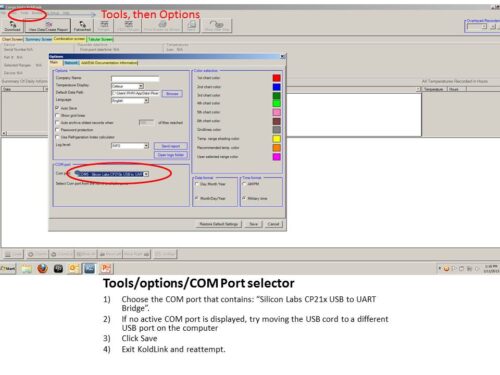This screenshot has width=500, height=375.
Task: Click the Download toolbar button
Action: (x=13, y=25)
